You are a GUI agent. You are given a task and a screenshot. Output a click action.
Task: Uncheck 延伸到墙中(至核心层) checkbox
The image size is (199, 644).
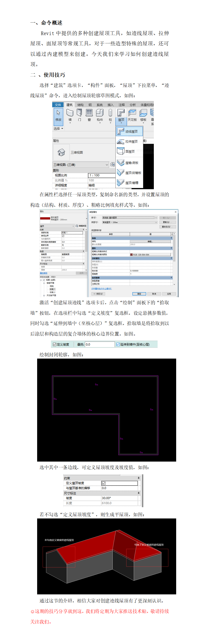[118, 345]
